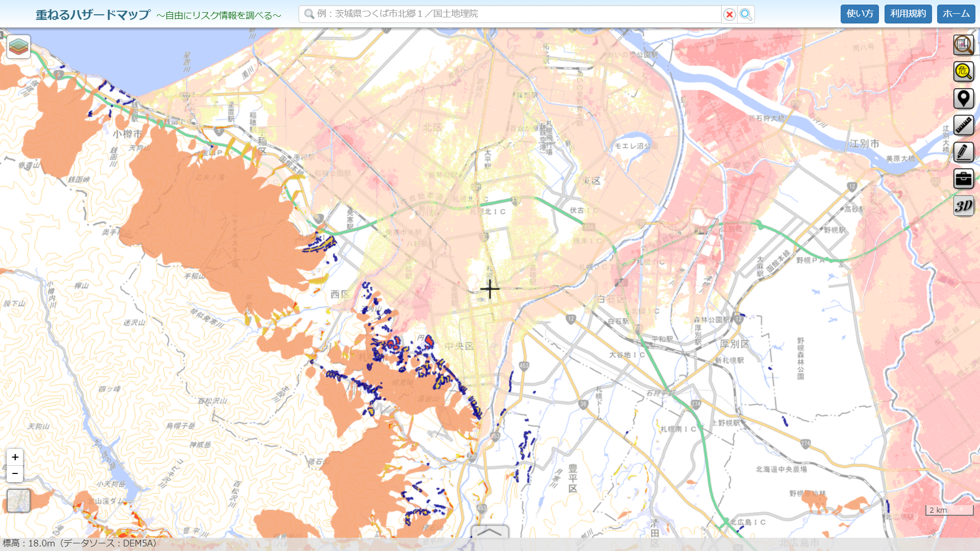980x551 pixels.
Task: Click the 江別市 map label
Action: coord(864,144)
